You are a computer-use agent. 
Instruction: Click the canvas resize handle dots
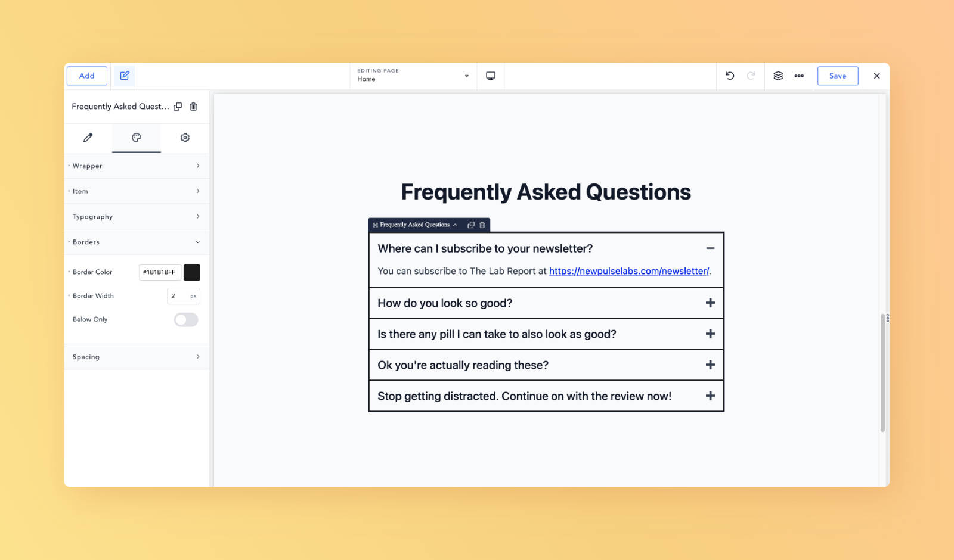pyautogui.click(x=888, y=318)
